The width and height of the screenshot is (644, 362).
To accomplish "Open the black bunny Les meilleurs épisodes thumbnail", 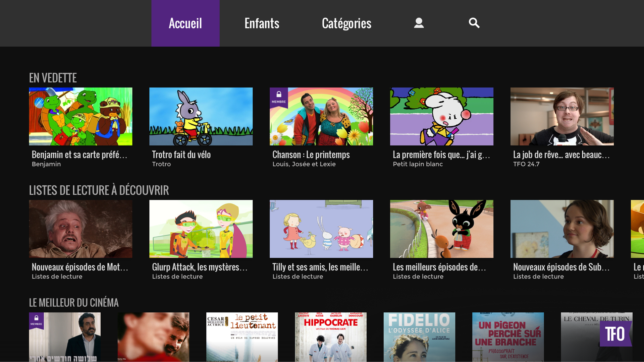I will pyautogui.click(x=442, y=229).
